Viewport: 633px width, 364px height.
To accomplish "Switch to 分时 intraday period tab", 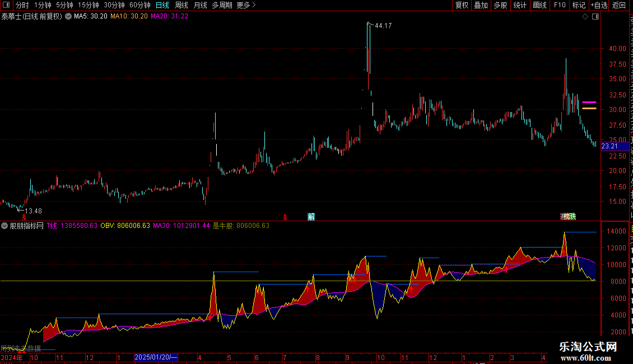I will (22, 5).
